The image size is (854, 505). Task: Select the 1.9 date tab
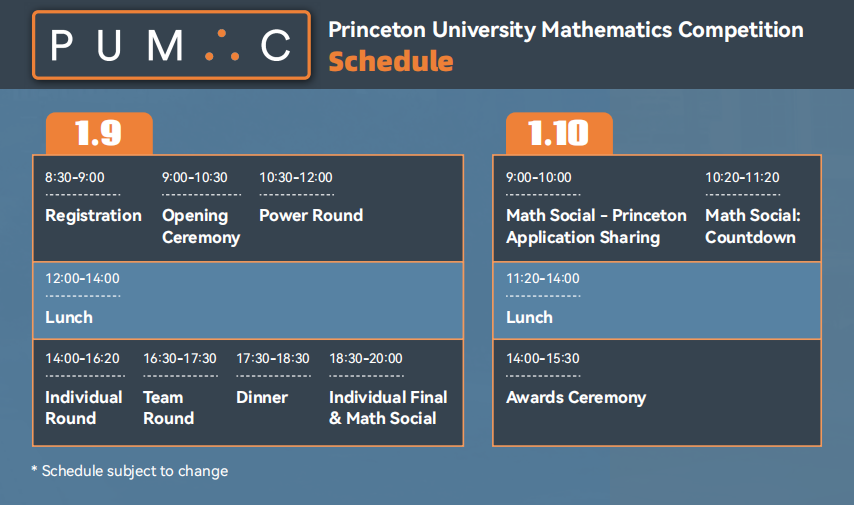99,133
